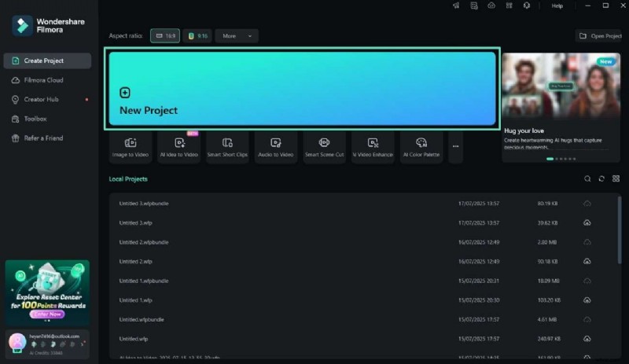629x364 pixels.
Task: Select the Untitled.wfpbundle project row
Action: pyautogui.click(x=363, y=319)
